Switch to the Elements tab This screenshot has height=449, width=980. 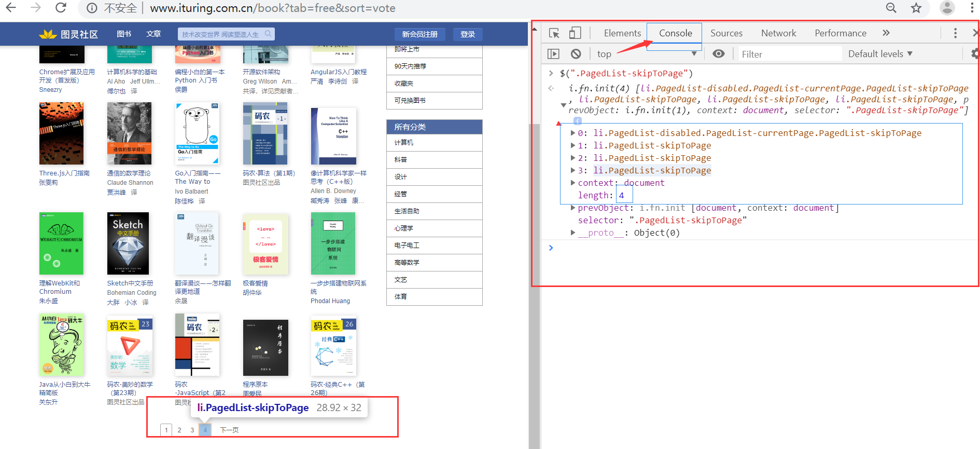point(622,33)
